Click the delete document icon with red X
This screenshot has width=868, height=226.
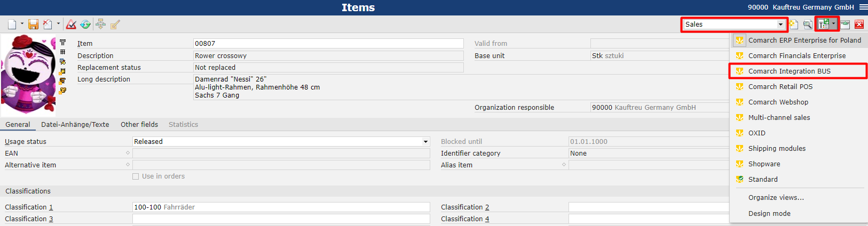(x=48, y=25)
